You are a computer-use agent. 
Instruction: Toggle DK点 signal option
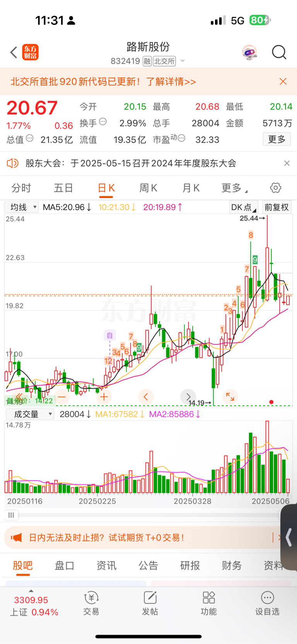click(x=244, y=207)
